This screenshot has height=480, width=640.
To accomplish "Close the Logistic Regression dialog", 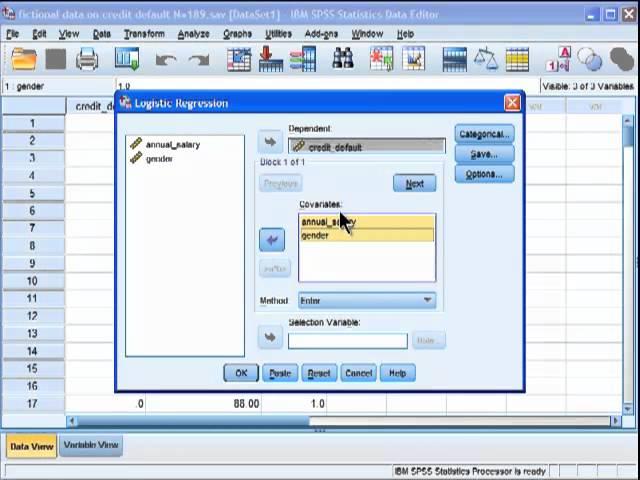I will pyautogui.click(x=512, y=103).
